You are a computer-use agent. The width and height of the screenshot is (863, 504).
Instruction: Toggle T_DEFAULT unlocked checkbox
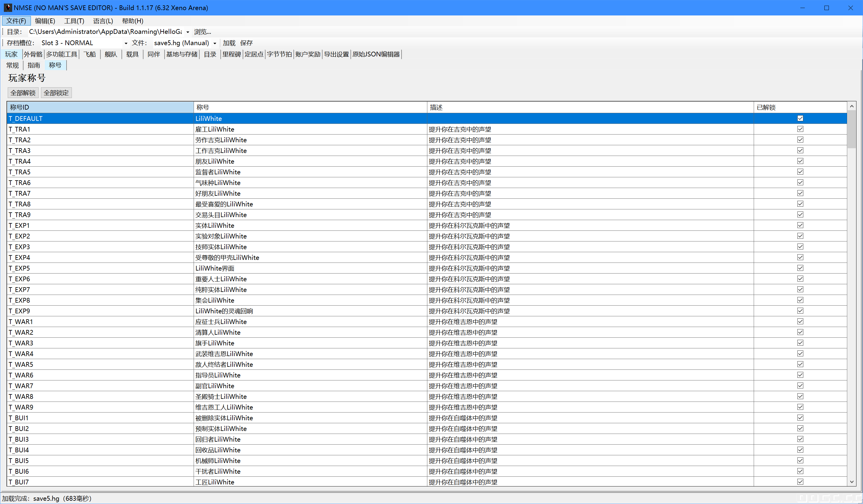tap(800, 119)
